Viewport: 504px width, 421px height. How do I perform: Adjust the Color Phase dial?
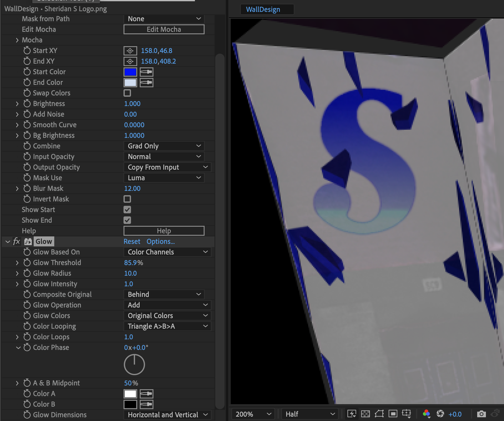pos(134,364)
